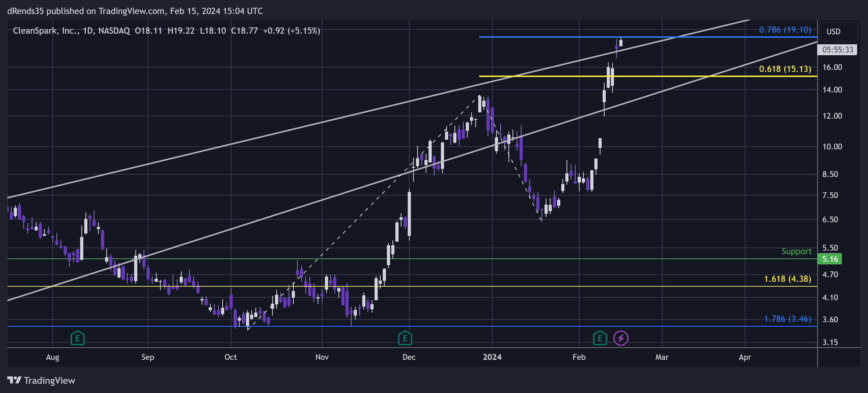Click the TradingView logo
The image size is (868, 393).
(41, 380)
